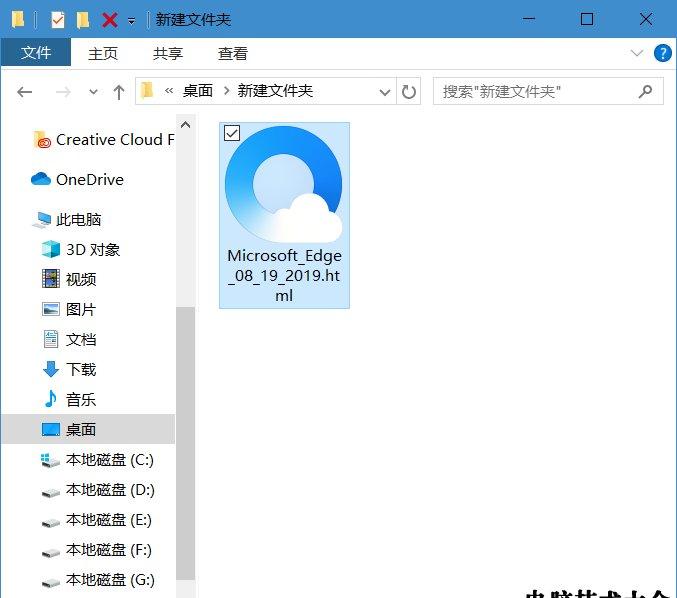Switch to the 共享 ribbon tab
Viewport: 677px width, 598px height.
click(168, 54)
